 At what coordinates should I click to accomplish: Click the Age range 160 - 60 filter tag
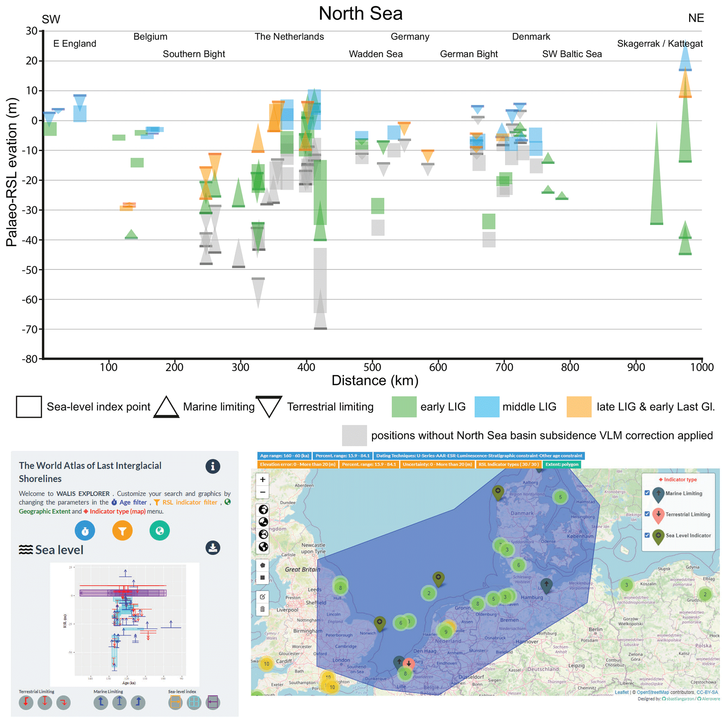tap(284, 455)
